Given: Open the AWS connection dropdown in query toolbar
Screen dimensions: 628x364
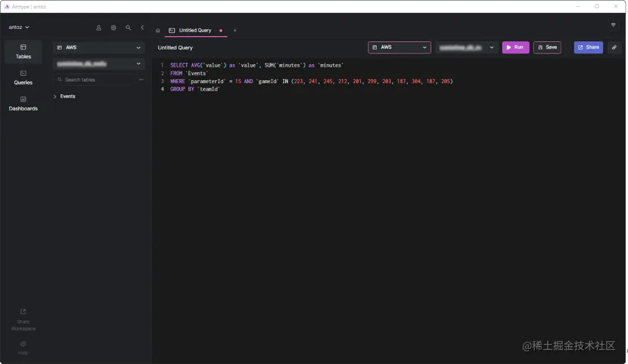Looking at the screenshot, I should point(399,47).
